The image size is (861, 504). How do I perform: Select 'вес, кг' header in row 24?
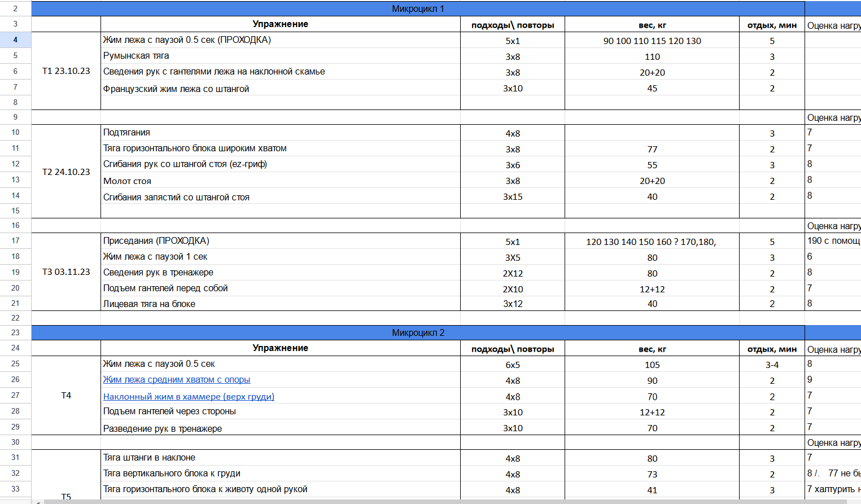point(652,349)
